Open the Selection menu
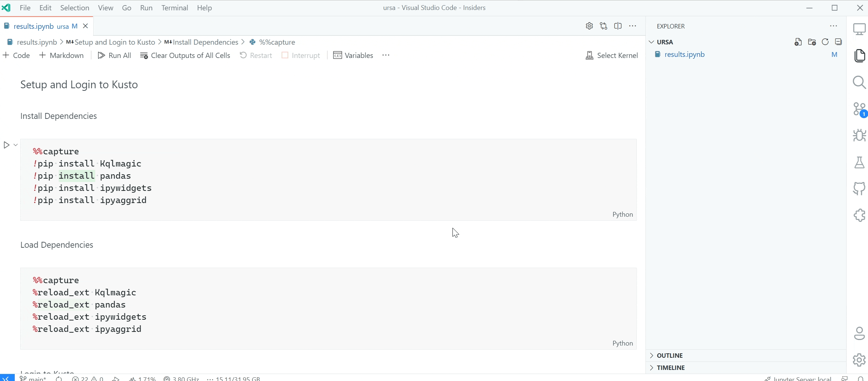868x381 pixels. [75, 8]
